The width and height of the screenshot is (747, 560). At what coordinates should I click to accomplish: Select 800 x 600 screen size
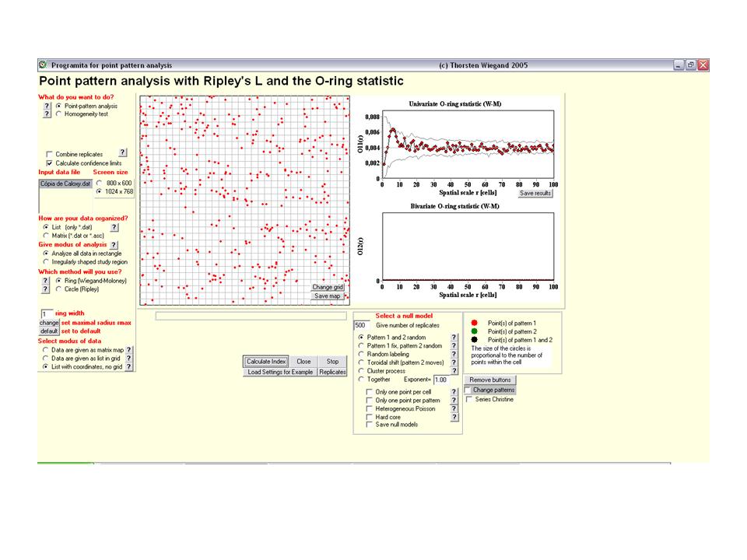coord(99,182)
